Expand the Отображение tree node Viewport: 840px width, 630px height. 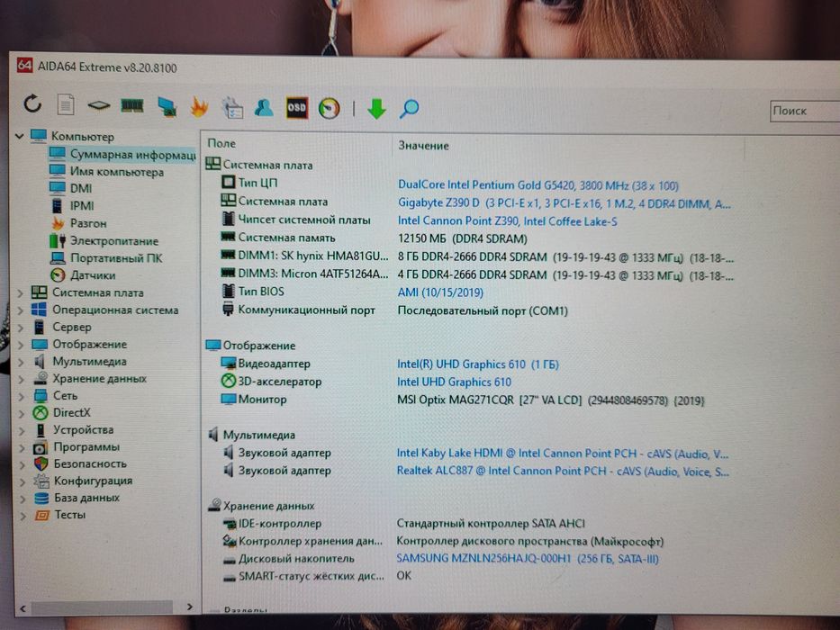21,345
